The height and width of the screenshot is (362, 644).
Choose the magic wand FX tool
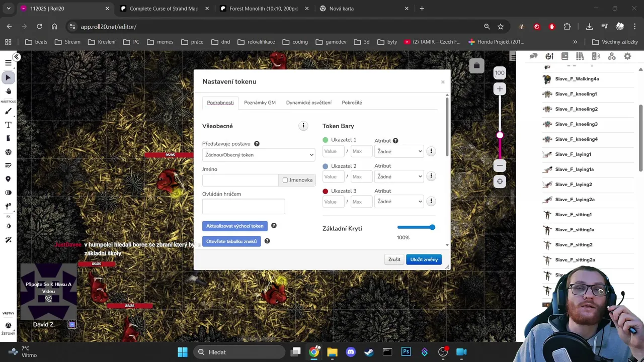click(x=8, y=240)
